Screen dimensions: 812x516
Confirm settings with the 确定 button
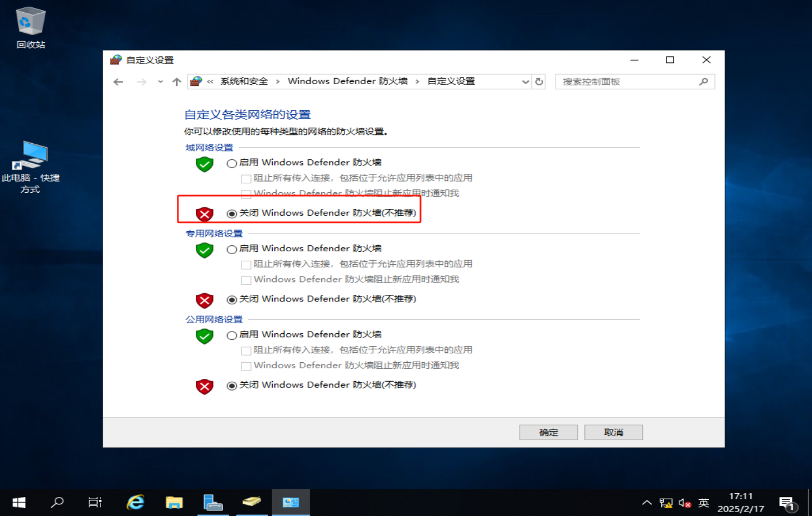tap(549, 432)
